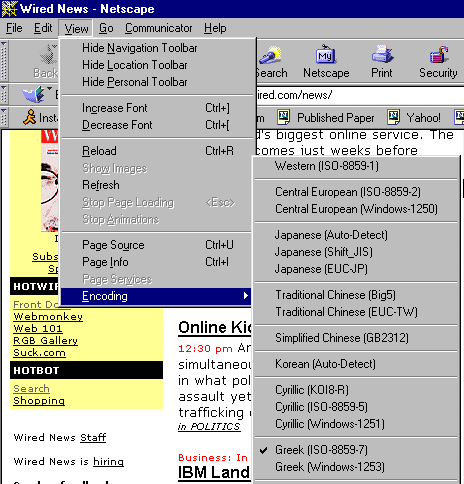Open the IBM Land headline link
Image resolution: width=464 pixels, height=484 pixels.
click(214, 473)
